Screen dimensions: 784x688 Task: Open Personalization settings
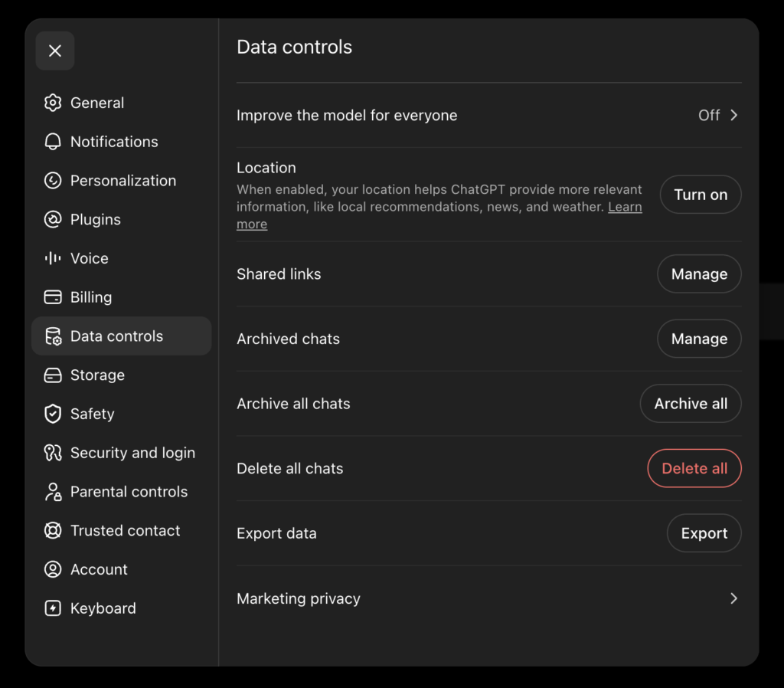122,181
